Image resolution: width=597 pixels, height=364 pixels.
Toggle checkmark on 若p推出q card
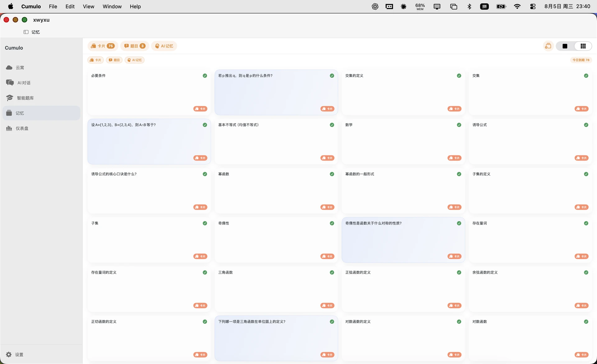click(x=332, y=75)
